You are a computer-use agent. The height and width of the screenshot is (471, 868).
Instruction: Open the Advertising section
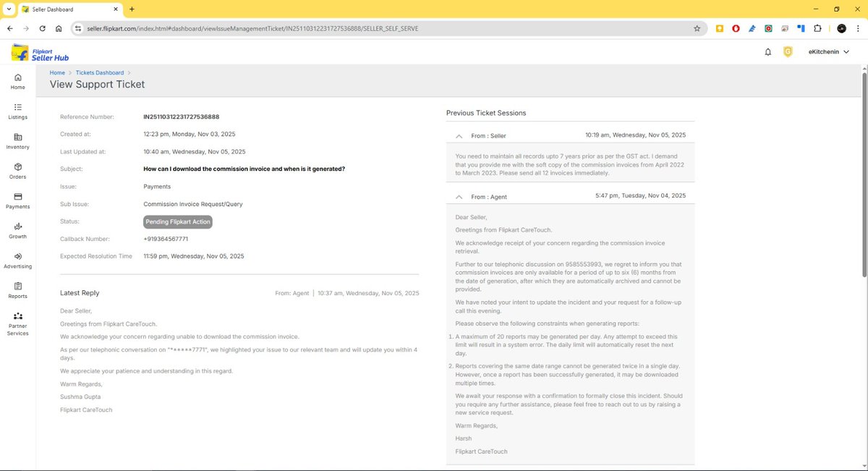point(17,260)
